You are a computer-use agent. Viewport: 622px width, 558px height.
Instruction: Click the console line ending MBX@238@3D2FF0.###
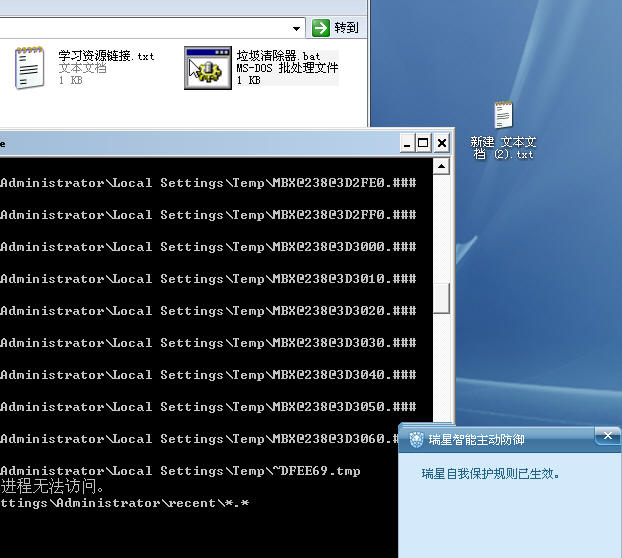click(x=208, y=215)
